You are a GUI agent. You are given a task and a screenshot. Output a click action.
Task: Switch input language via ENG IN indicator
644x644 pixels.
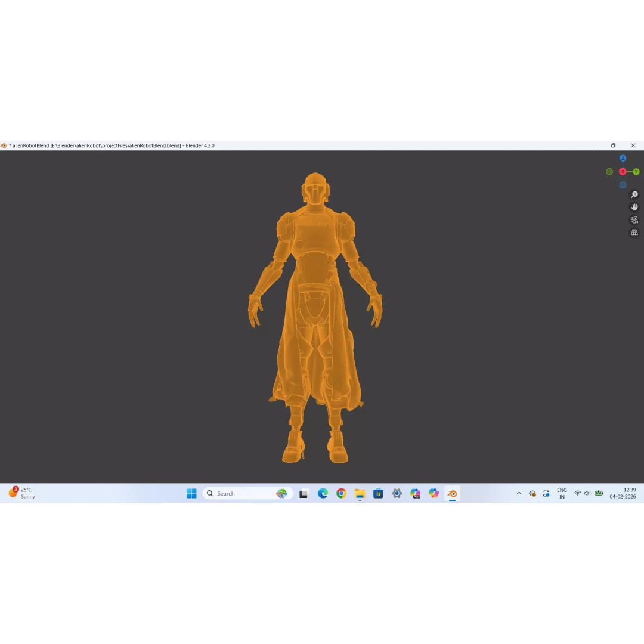click(561, 493)
